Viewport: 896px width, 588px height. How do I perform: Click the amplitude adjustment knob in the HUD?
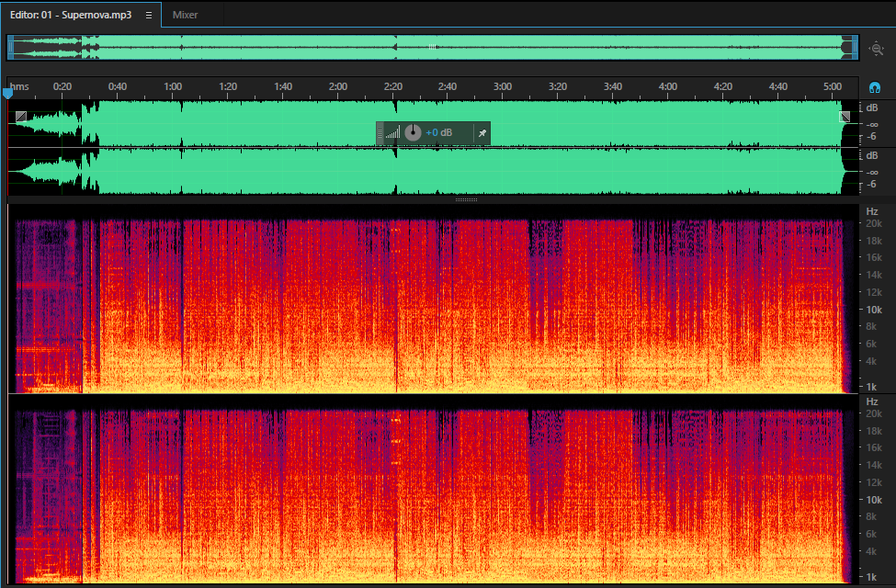pyautogui.click(x=413, y=132)
